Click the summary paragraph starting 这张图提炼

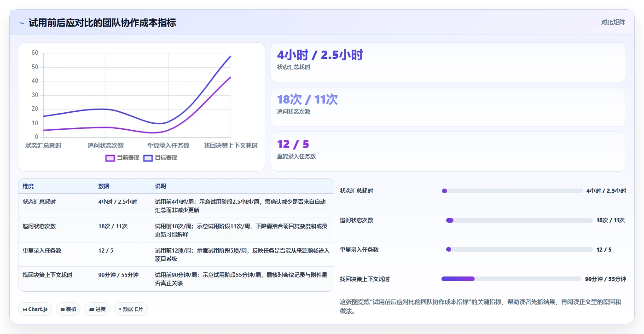tap(480, 306)
